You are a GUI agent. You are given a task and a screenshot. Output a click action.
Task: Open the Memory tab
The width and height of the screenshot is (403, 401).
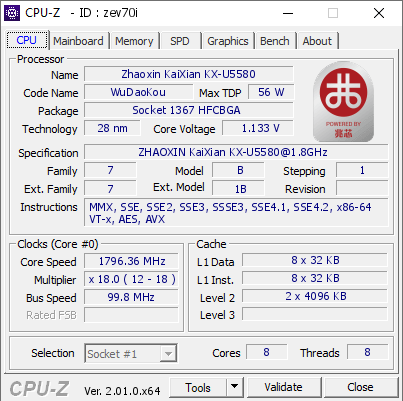coord(134,41)
